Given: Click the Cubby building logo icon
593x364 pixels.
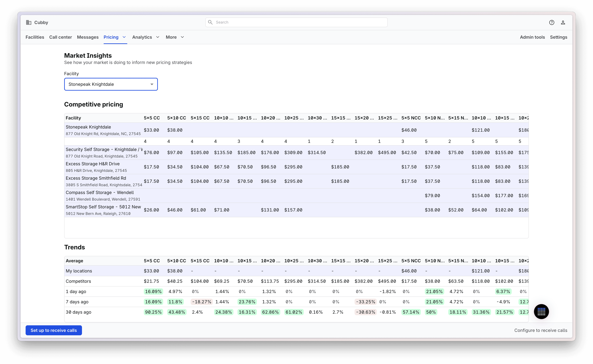Looking at the screenshot, I should click(x=29, y=22).
